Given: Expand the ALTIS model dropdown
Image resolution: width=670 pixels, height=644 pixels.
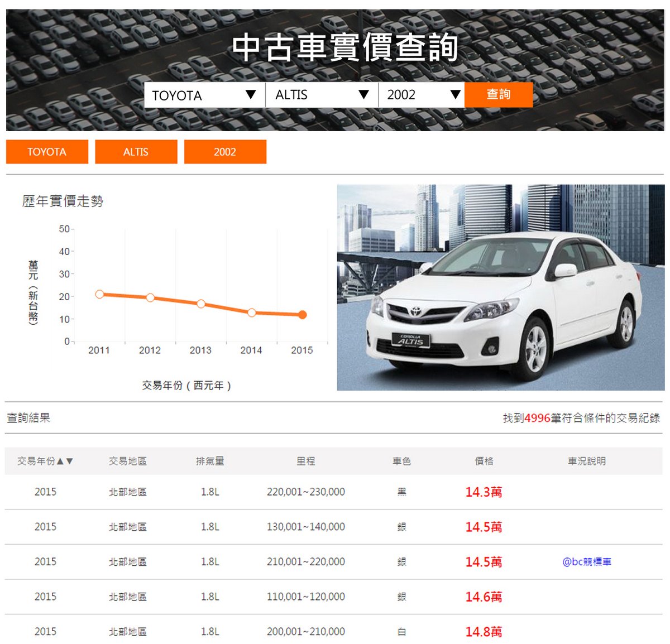Looking at the screenshot, I should coord(322,95).
